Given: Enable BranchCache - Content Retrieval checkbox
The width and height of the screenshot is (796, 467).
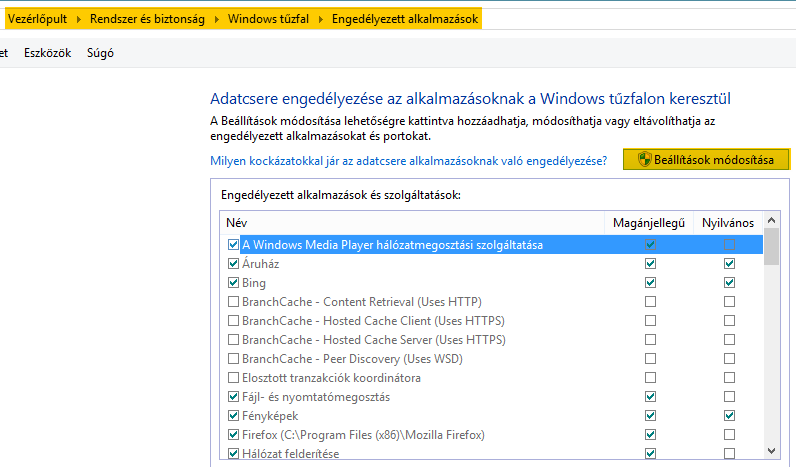Looking at the screenshot, I should coord(234,302).
